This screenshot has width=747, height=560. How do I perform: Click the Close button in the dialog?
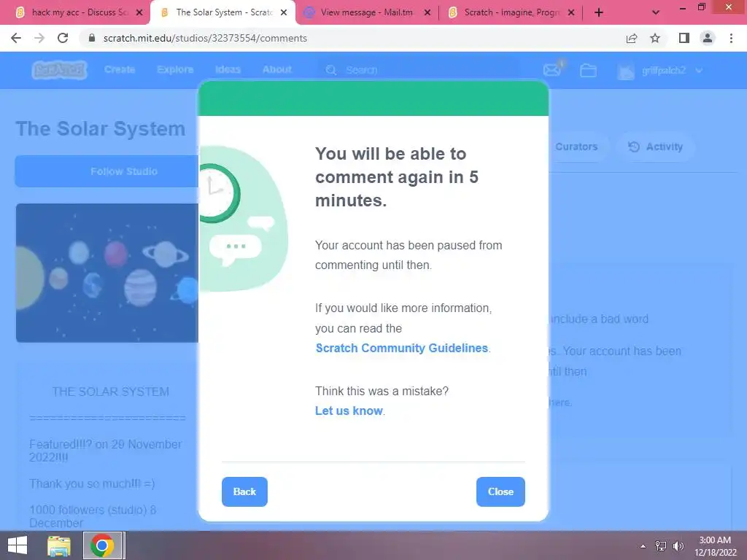500,491
